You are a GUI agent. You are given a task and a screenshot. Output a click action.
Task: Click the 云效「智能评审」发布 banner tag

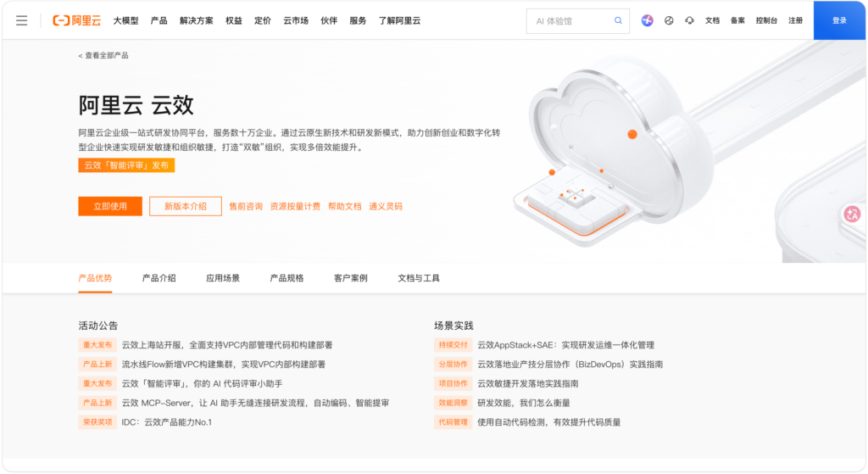tap(126, 165)
